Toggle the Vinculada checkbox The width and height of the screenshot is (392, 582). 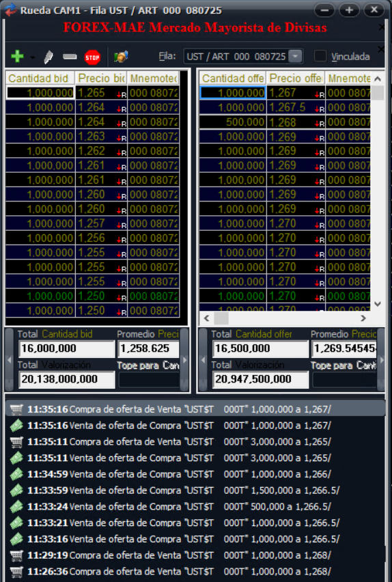click(x=320, y=57)
